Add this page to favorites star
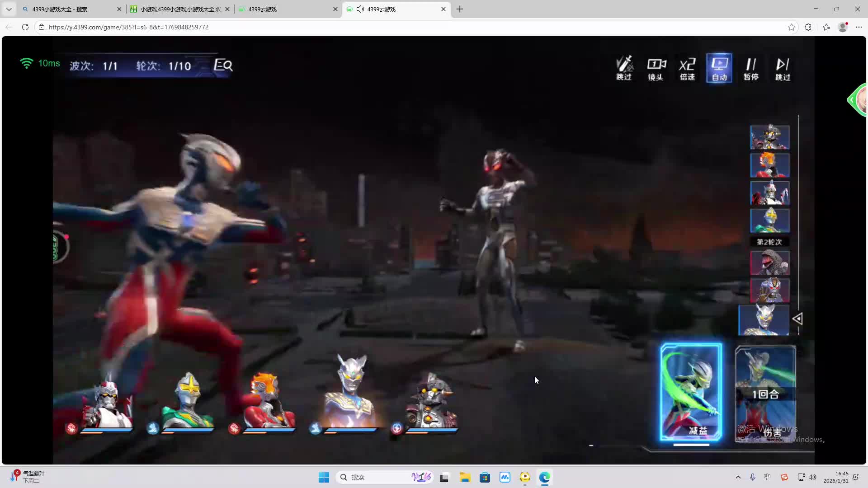Image resolution: width=868 pixels, height=488 pixels. pyautogui.click(x=791, y=27)
